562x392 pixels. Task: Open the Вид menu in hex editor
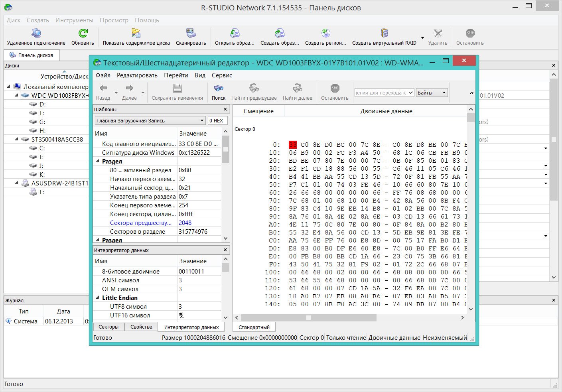(200, 75)
